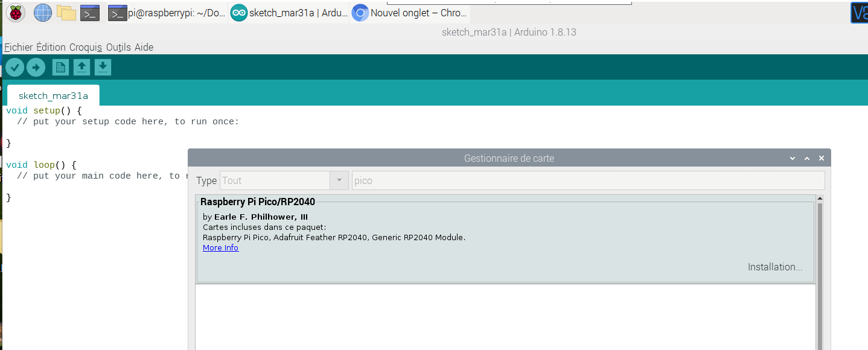Open the Fichier menu
Image resolution: width=868 pixels, height=350 pixels.
click(x=18, y=47)
